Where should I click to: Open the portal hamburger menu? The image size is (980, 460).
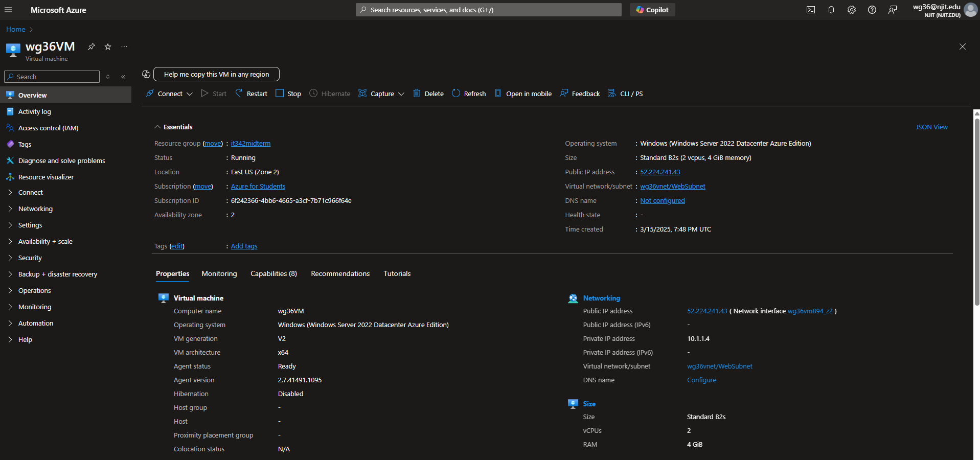pyautogui.click(x=8, y=10)
